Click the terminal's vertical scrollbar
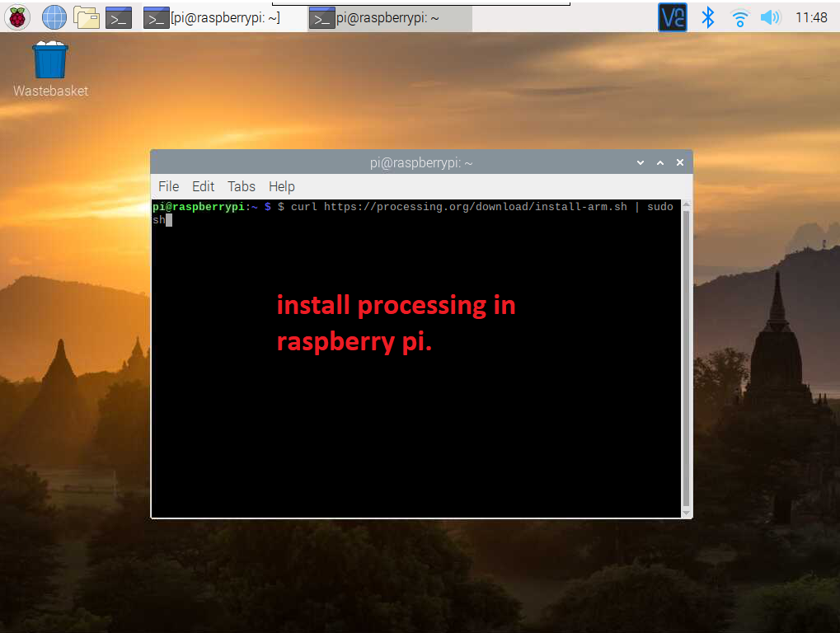The height and width of the screenshot is (633, 840). pos(687,354)
